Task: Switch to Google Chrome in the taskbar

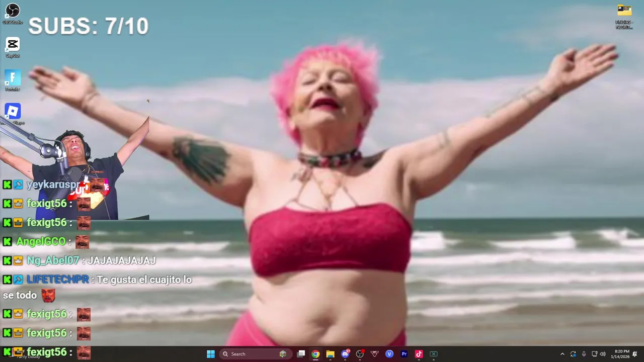Action: tap(315, 354)
